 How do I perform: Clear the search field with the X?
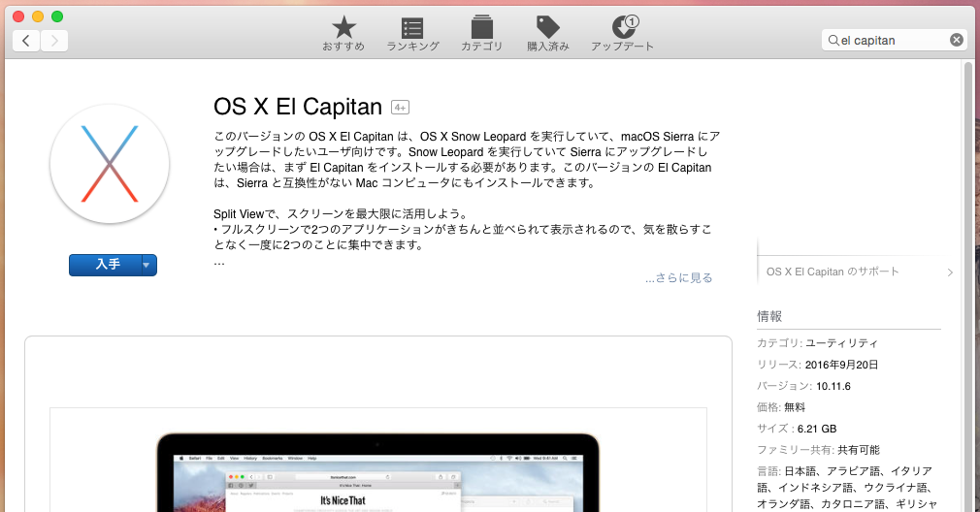coord(957,40)
